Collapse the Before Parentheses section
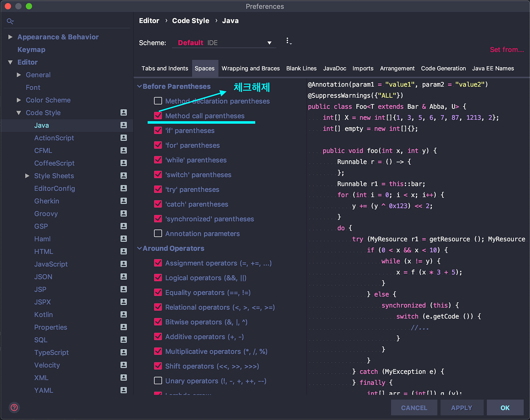The width and height of the screenshot is (530, 420). coord(140,86)
